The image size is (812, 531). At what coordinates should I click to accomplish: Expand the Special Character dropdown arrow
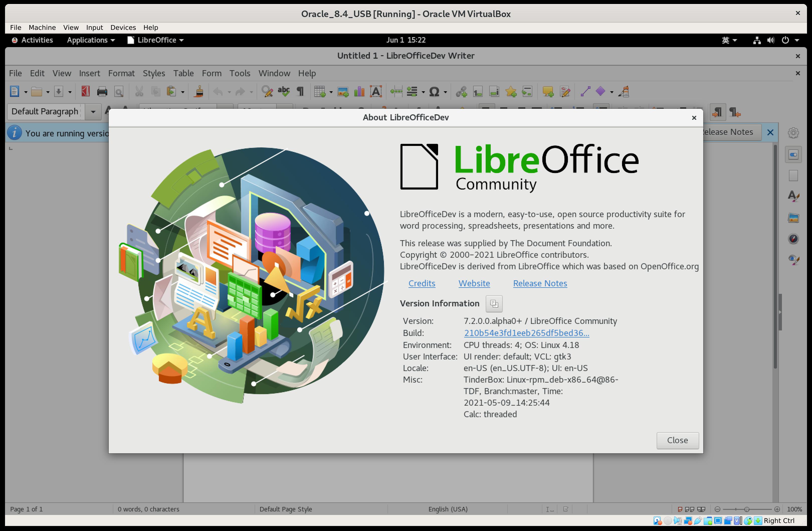point(445,92)
